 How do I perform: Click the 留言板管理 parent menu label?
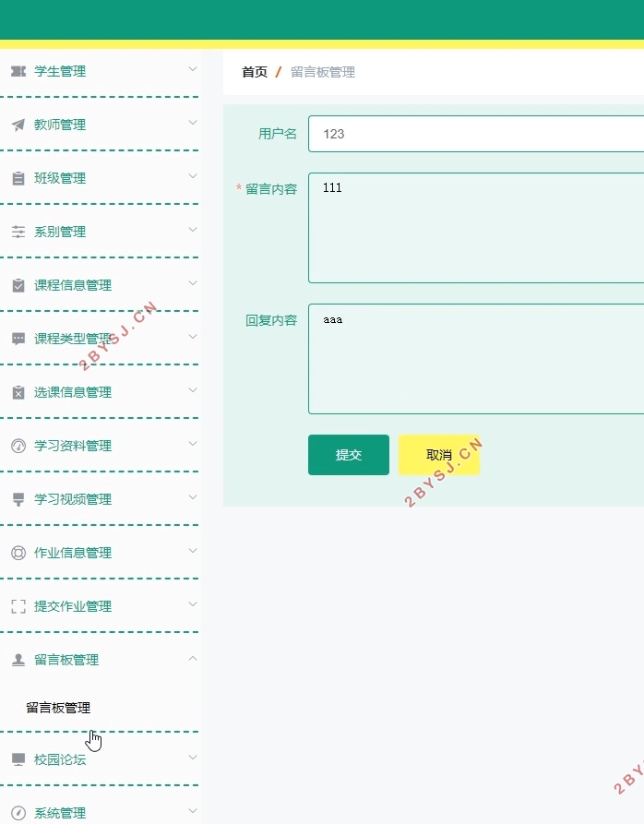coord(66,660)
